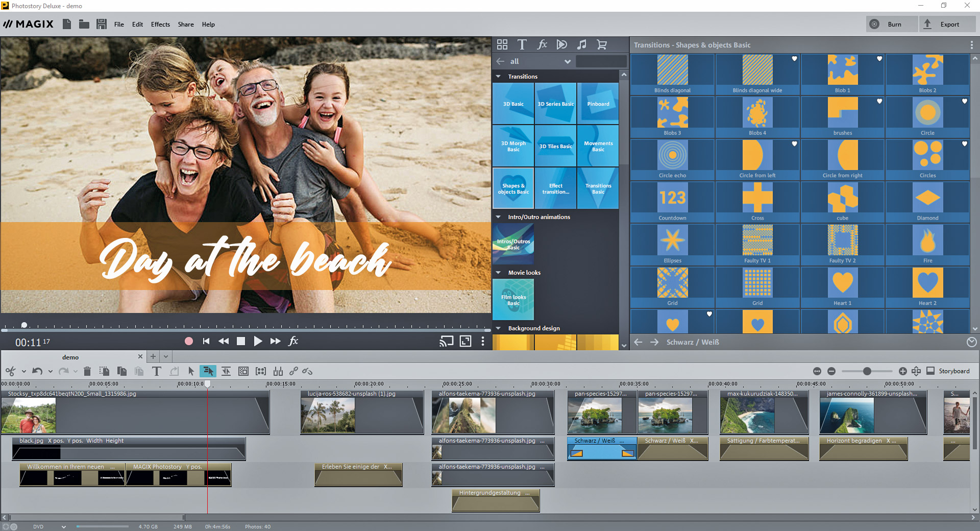Open the Title (T) tab in media pool
Image resolution: width=980 pixels, height=531 pixels.
click(x=522, y=44)
